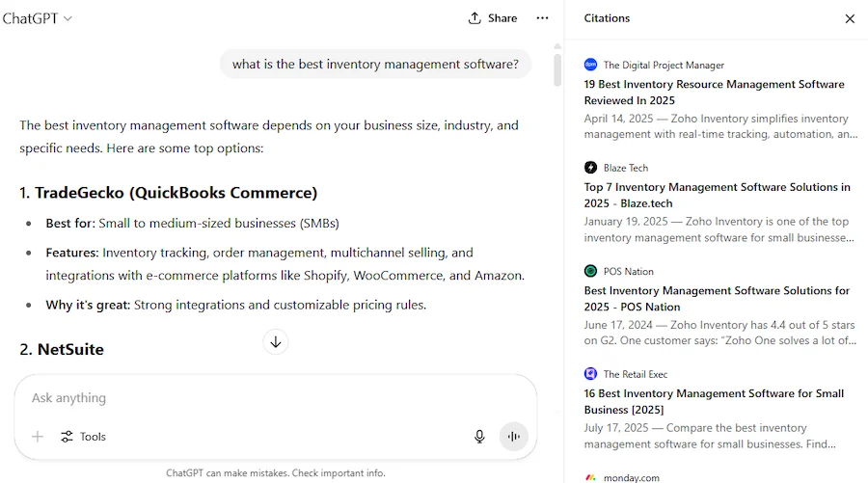The height and width of the screenshot is (483, 868).
Task: Click the 'Blaze Tech' source name
Action: (x=626, y=168)
